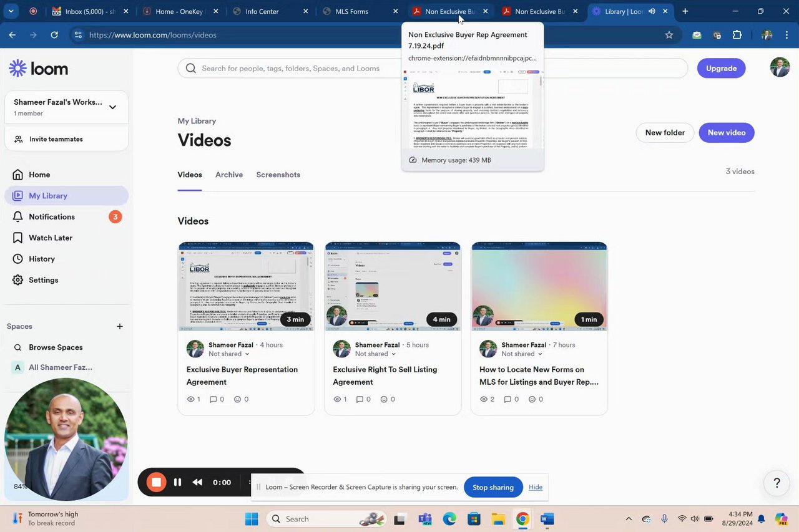This screenshot has width=799, height=532.
Task: Close the Info Center browser tab
Action: click(306, 11)
